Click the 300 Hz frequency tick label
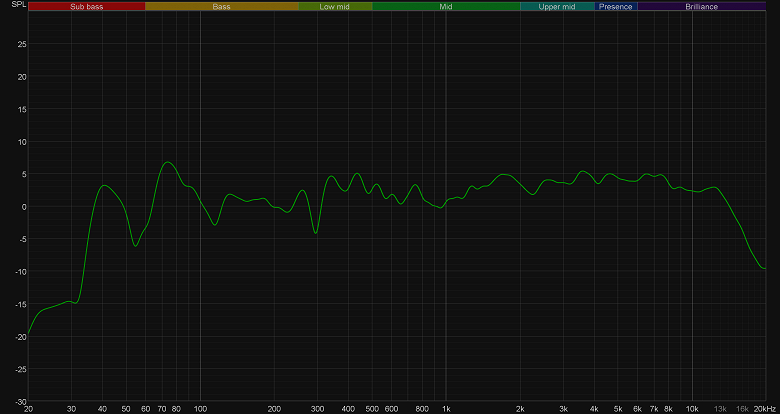Image resolution: width=780 pixels, height=414 pixels. tap(317, 409)
